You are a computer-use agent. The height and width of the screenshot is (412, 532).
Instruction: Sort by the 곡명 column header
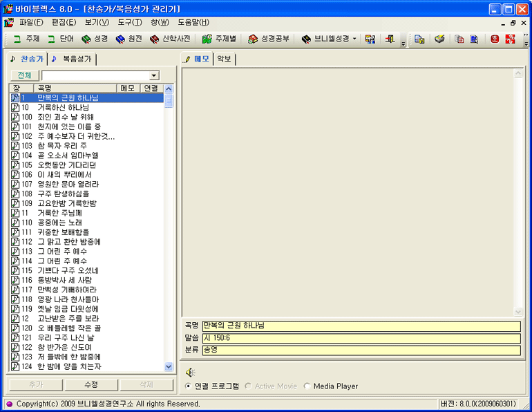point(75,88)
